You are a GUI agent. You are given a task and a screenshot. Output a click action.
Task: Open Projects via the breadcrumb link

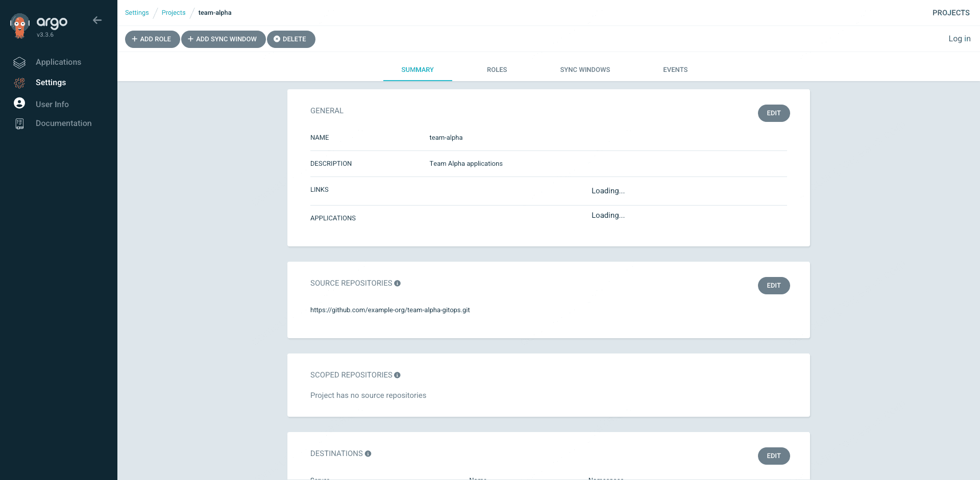pos(173,12)
